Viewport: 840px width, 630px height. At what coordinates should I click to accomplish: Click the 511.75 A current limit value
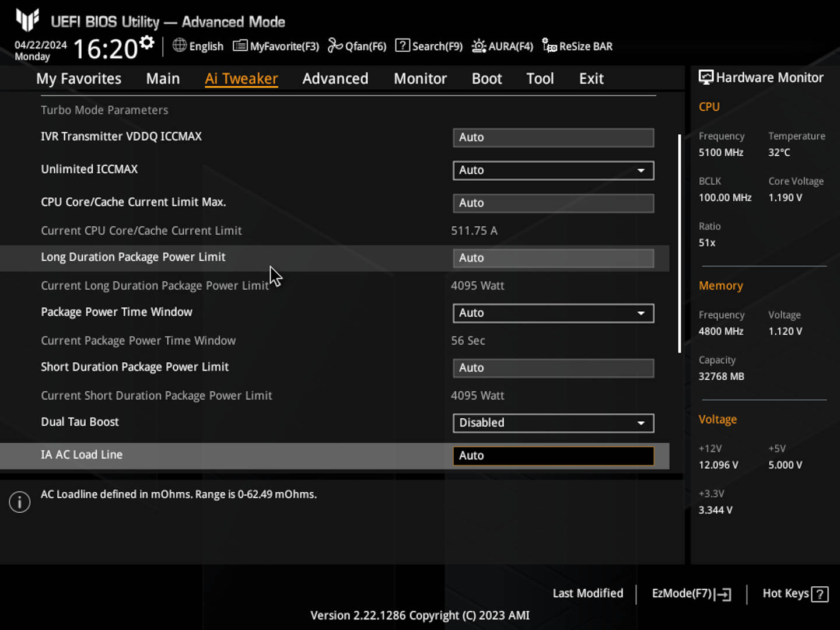(x=474, y=230)
